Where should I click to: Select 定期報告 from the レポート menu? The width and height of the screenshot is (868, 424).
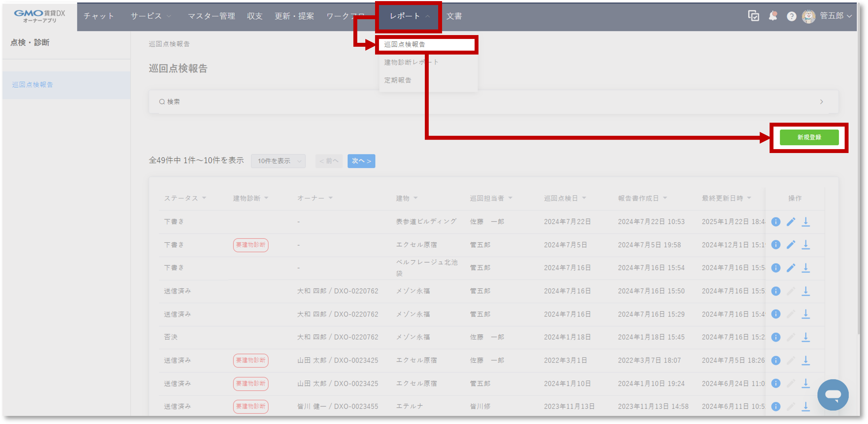coord(398,80)
